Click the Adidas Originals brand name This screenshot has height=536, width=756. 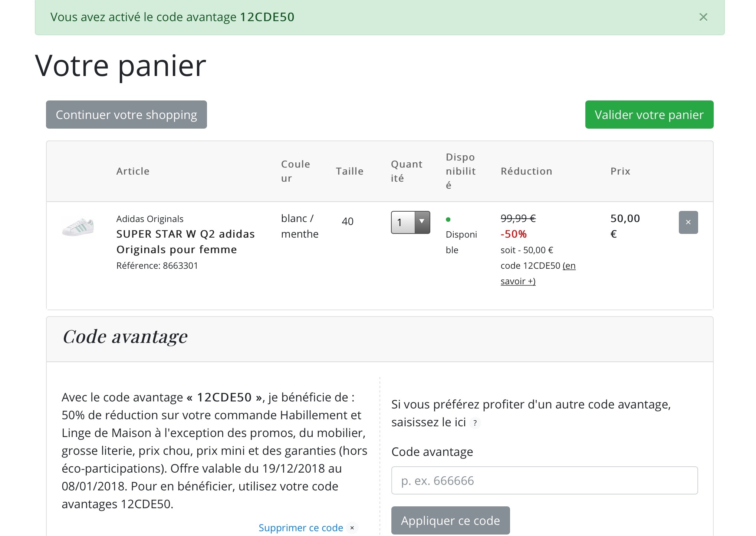[150, 219]
